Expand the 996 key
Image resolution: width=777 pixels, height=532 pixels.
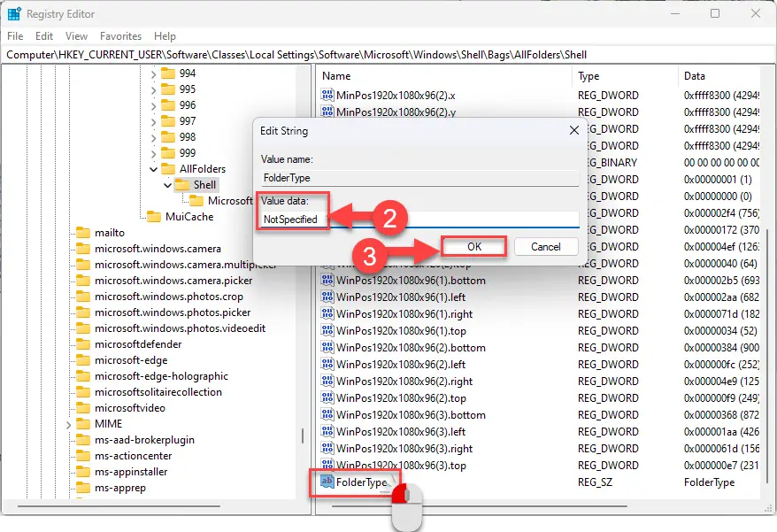(153, 106)
